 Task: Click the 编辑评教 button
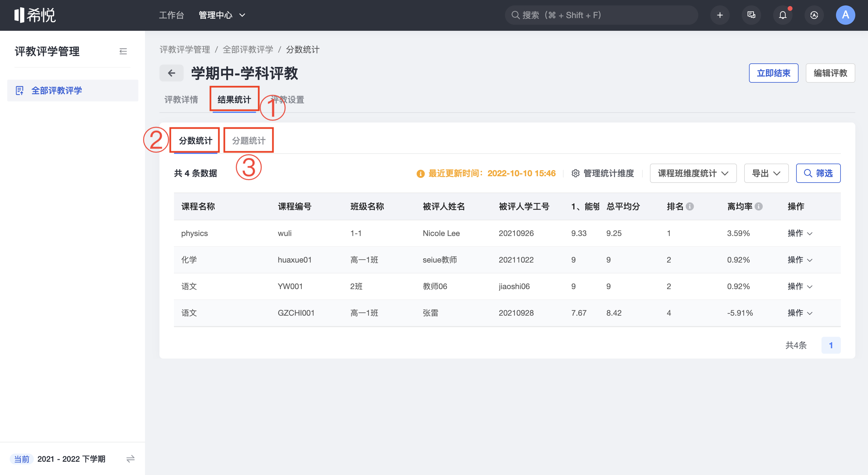[830, 73]
